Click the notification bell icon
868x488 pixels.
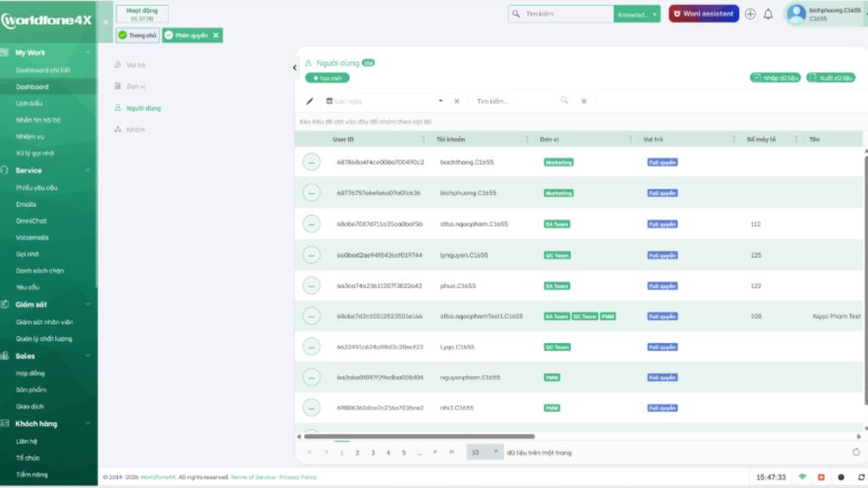click(x=768, y=14)
